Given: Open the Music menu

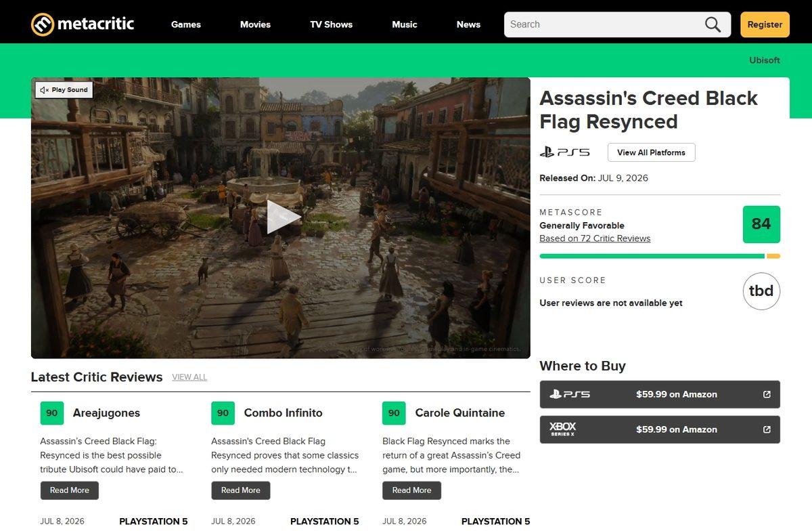Looking at the screenshot, I should coord(405,24).
